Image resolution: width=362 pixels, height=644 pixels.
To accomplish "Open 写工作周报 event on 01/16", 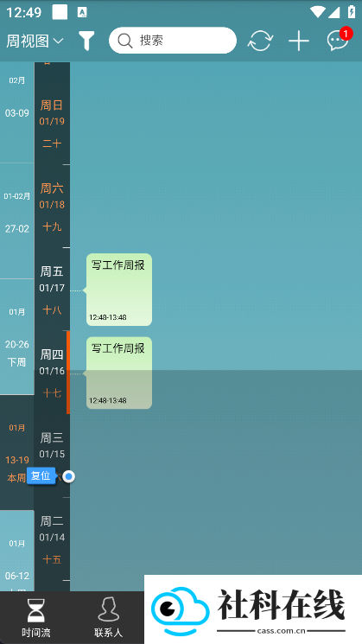I will [119, 373].
